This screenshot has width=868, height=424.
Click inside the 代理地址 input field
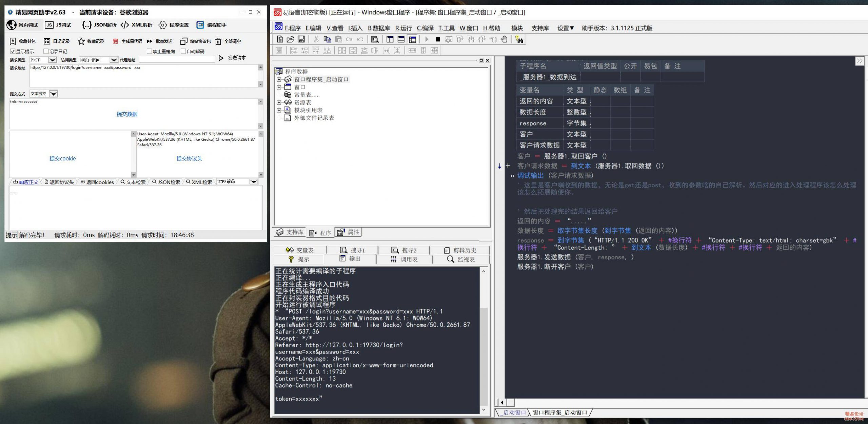pos(177,60)
